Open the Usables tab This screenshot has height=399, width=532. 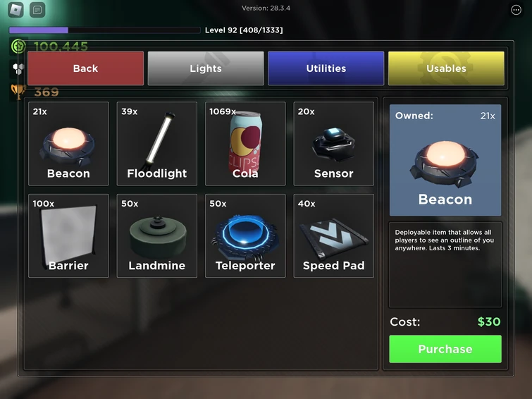click(446, 68)
